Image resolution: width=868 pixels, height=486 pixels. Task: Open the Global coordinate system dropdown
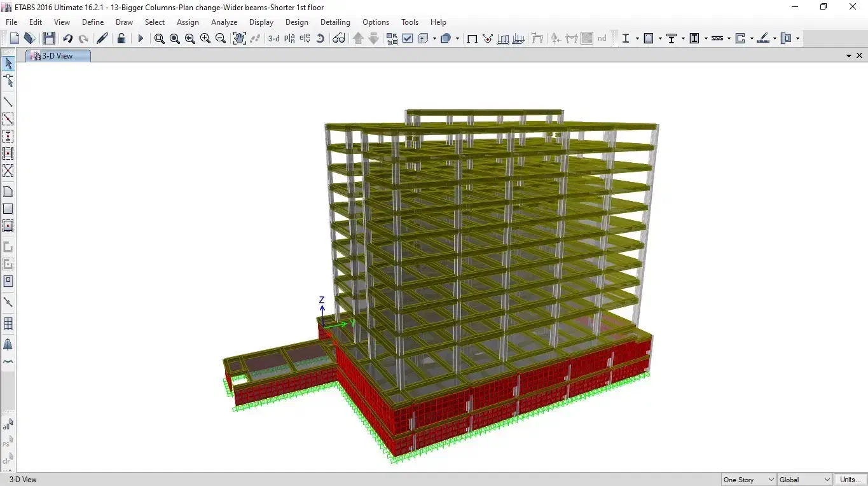pos(804,480)
